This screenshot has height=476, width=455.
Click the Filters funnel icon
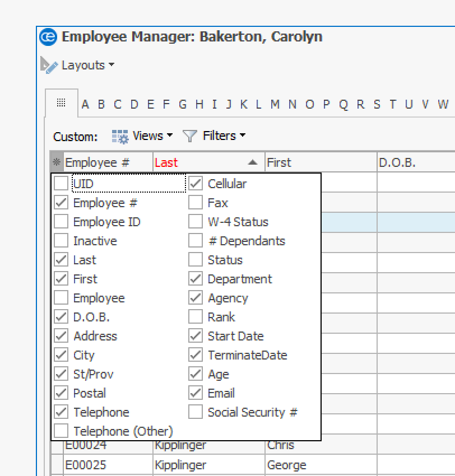(x=190, y=136)
